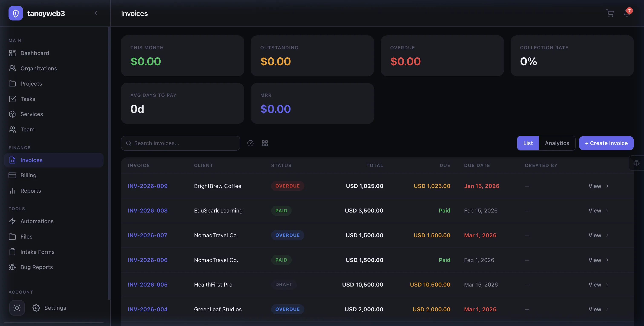Open the Projects panel

tap(31, 83)
